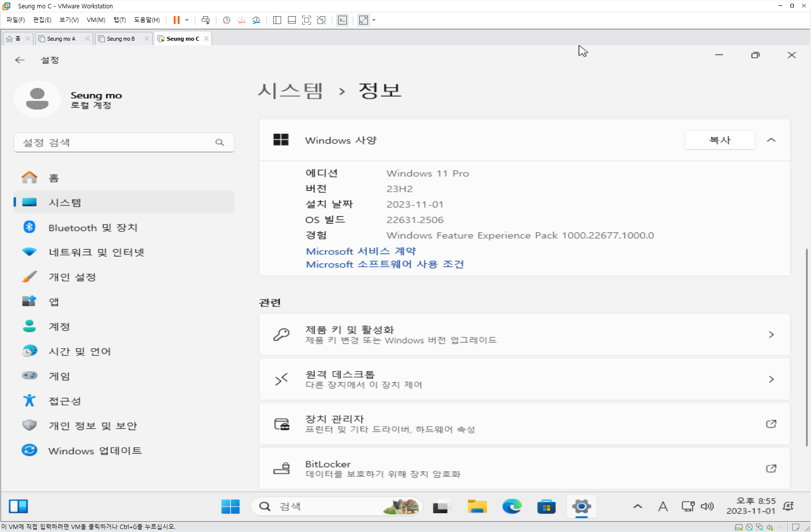Close the Seung mo B tab
This screenshot has height=532, width=811.
pos(147,39)
